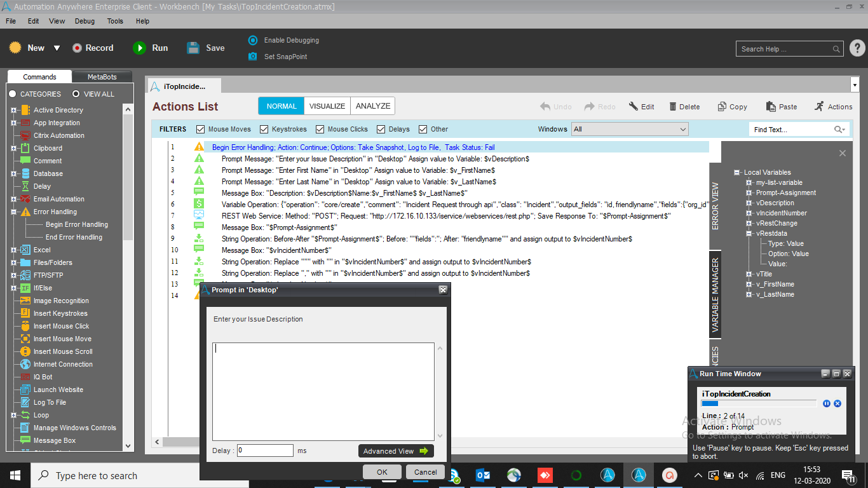Expand the Active Directory command group
Image resolution: width=868 pixels, height=488 pixels.
click(x=14, y=110)
